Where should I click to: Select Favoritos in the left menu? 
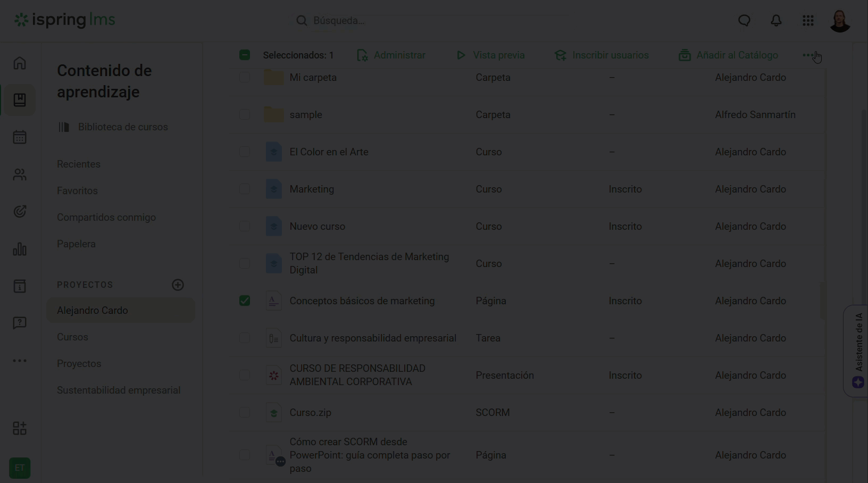coord(77,191)
